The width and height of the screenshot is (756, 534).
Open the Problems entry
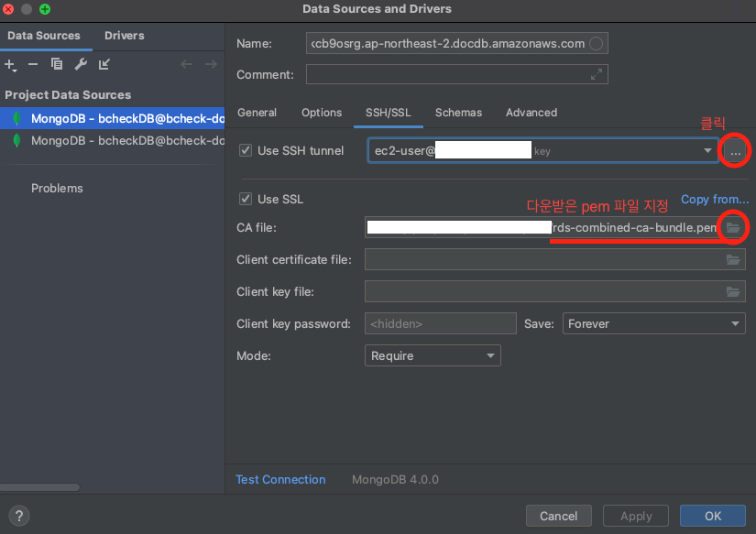coord(57,189)
